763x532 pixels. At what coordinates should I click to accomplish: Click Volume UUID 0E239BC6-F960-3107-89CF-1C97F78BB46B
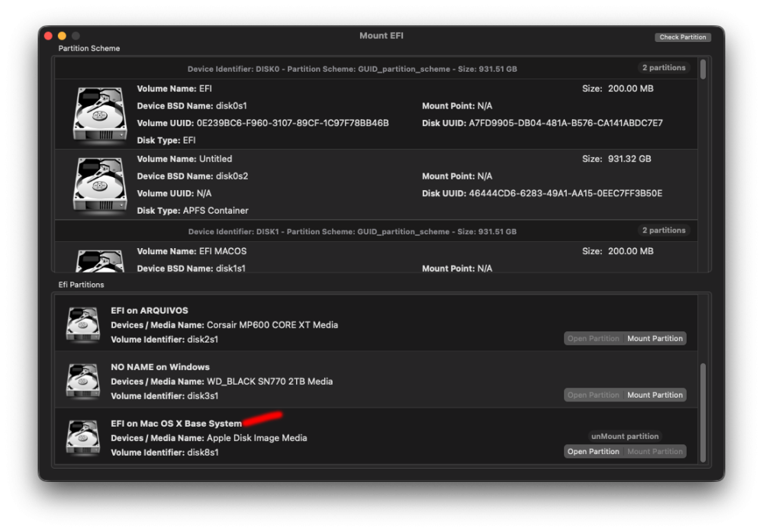click(x=262, y=123)
